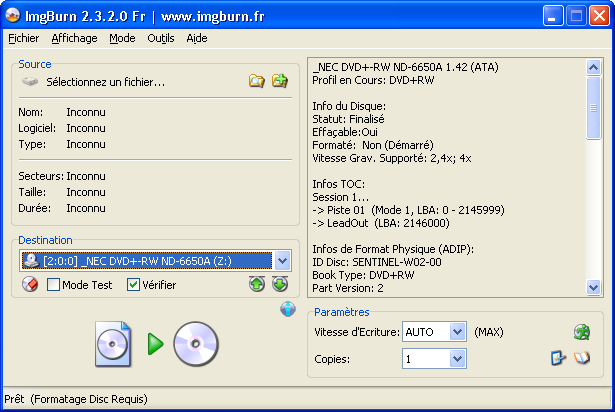Image resolution: width=615 pixels, height=412 pixels.
Task: Click the selected NEC DVD+-RW ND-6650A (Z:) drive
Action: 146,261
